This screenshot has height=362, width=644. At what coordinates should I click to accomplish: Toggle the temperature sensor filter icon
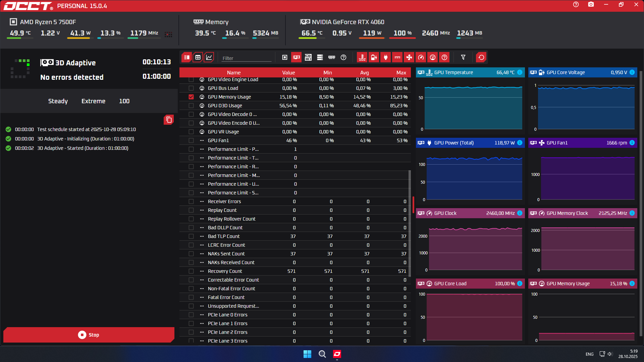362,57
